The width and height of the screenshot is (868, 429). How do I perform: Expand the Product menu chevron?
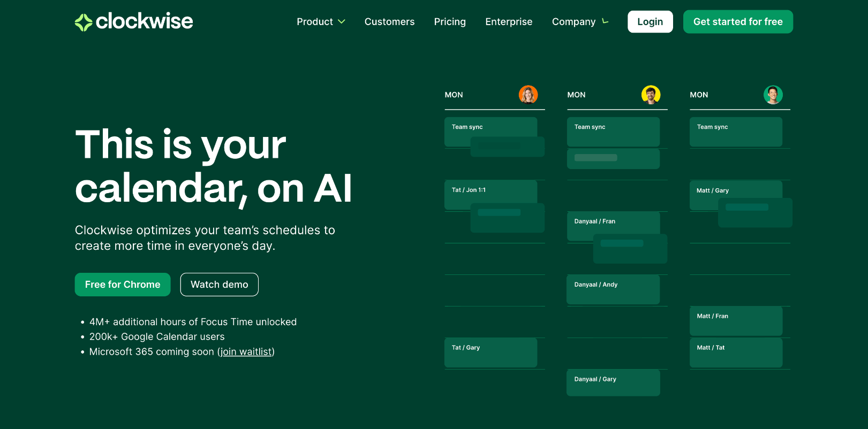click(x=342, y=22)
